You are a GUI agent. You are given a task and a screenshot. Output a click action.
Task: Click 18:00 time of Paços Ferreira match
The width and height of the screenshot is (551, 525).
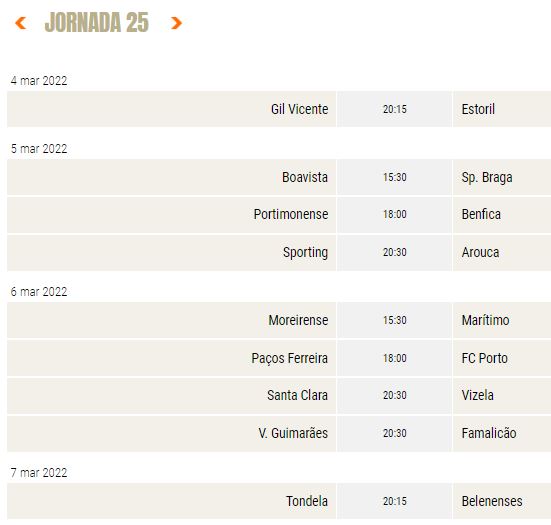pos(395,358)
